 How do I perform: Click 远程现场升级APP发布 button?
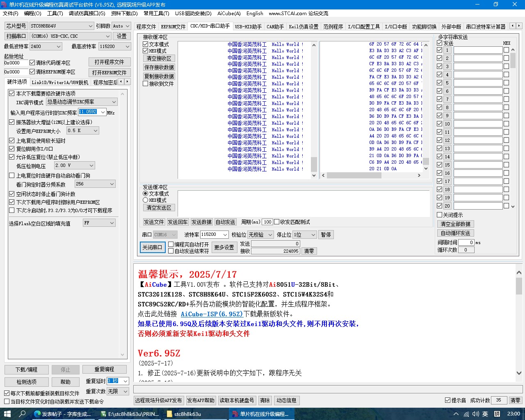pyautogui.click(x=158, y=400)
